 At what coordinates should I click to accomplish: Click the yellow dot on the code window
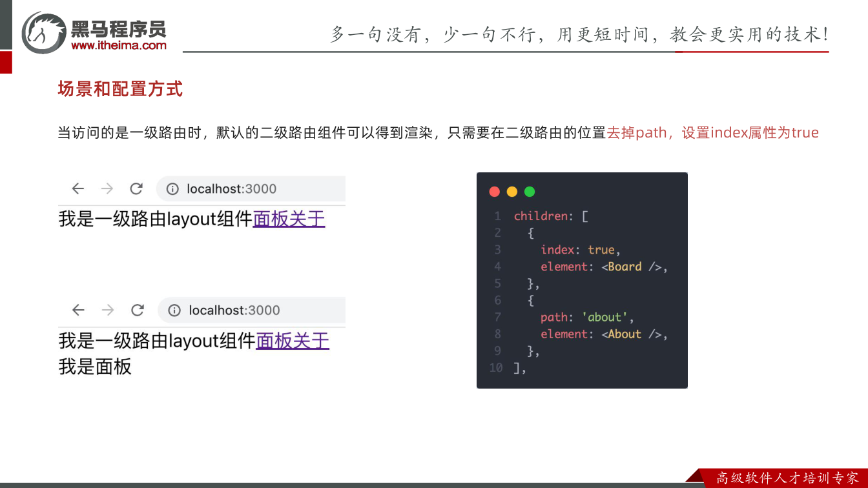tap(512, 192)
